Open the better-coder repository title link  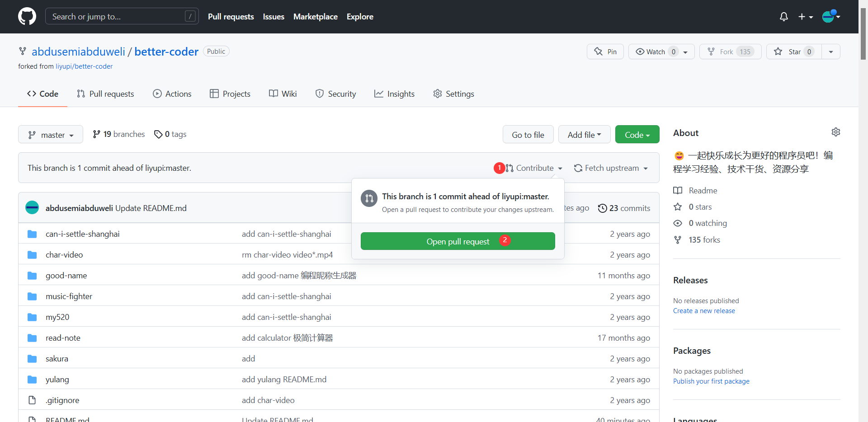[166, 52]
